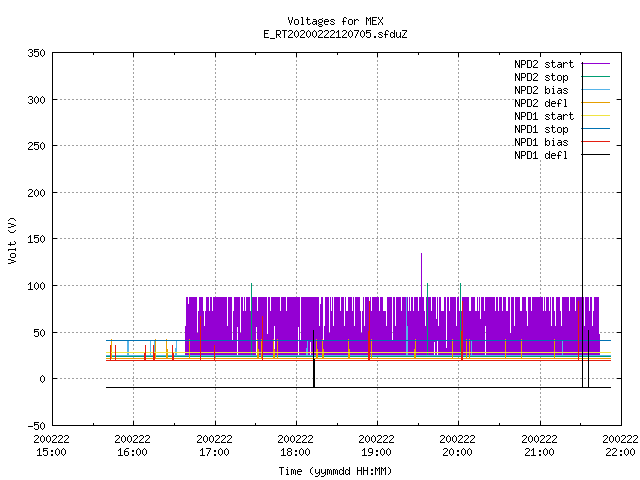This screenshot has height=480, width=640.
Task: Click the 250 y-axis tick label
Action: tap(36, 146)
